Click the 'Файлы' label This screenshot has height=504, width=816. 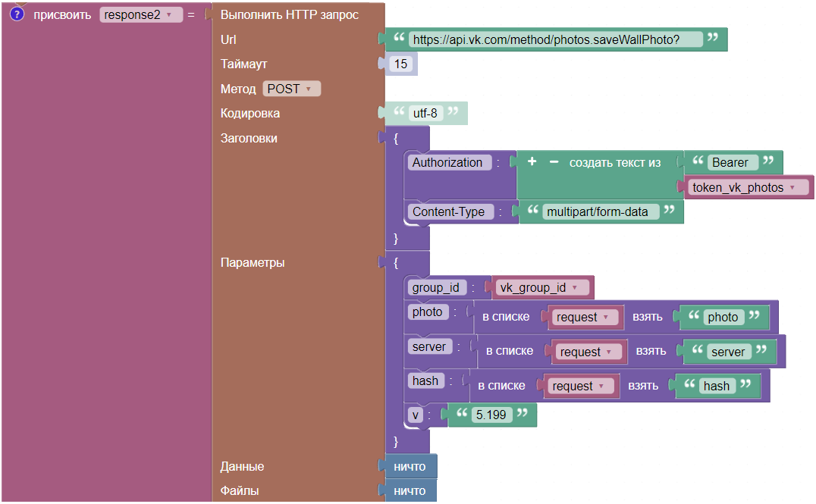pyautogui.click(x=240, y=490)
